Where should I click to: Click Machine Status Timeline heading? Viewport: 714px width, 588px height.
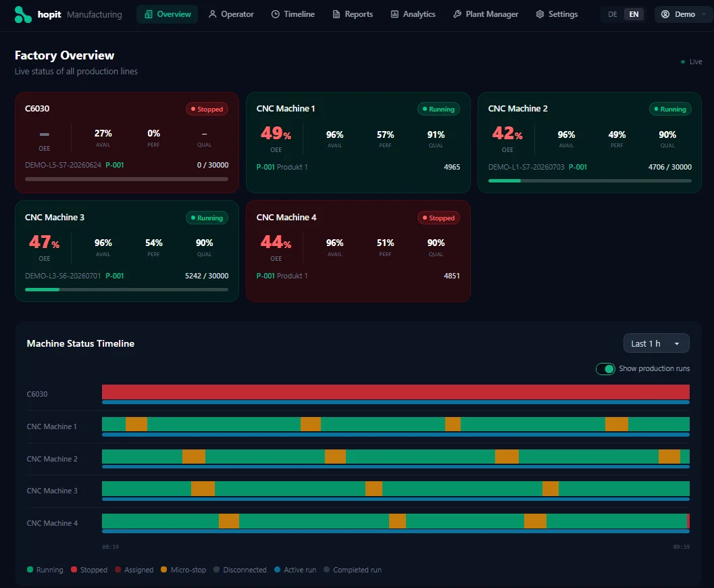[80, 343]
